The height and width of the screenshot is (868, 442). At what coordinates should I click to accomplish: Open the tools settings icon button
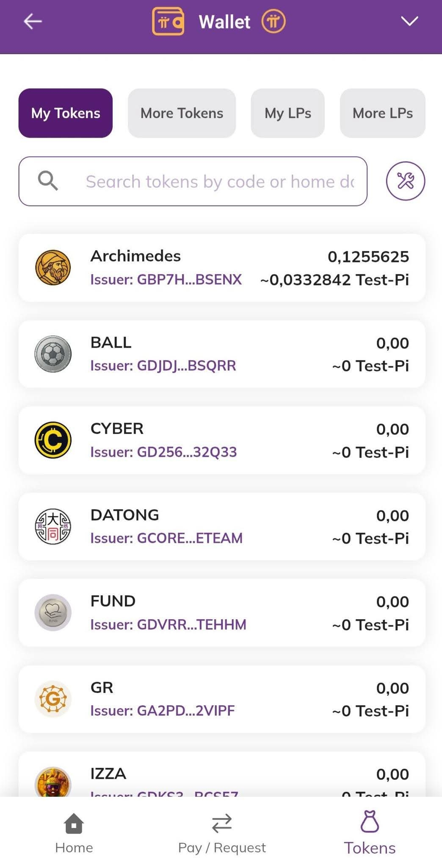tap(405, 181)
